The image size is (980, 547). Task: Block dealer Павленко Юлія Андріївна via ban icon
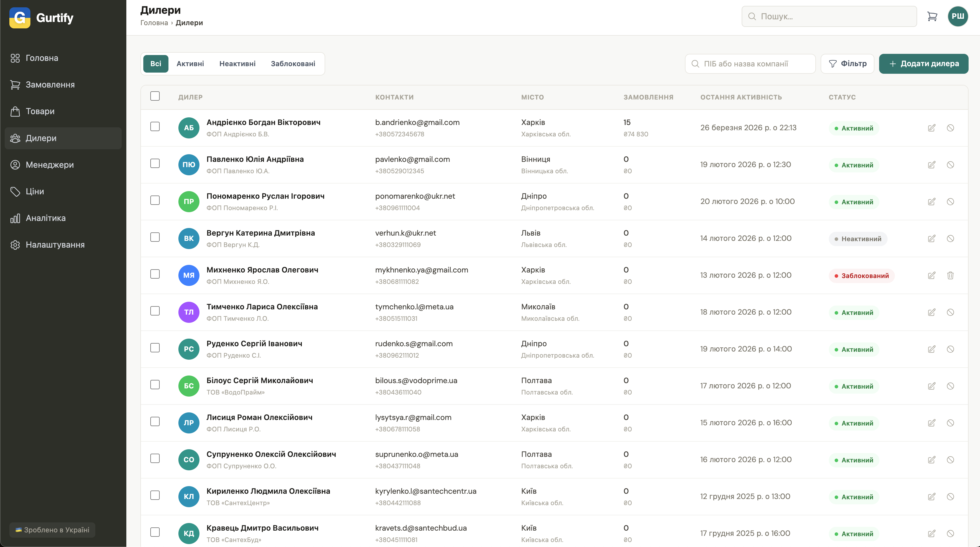click(950, 165)
